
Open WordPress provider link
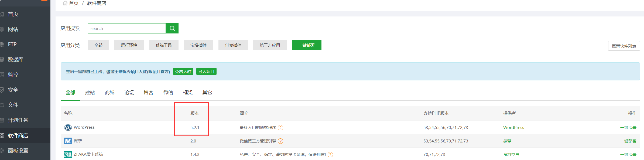coord(513,127)
